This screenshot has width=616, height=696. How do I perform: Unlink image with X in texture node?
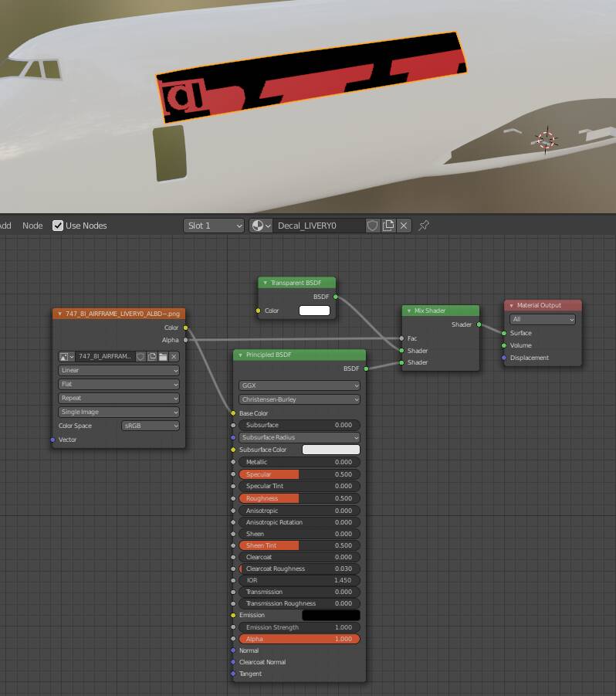(174, 356)
